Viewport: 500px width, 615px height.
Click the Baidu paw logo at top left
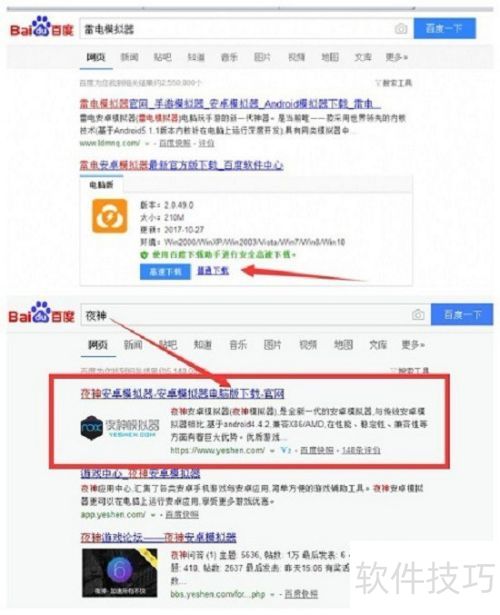coord(42,27)
